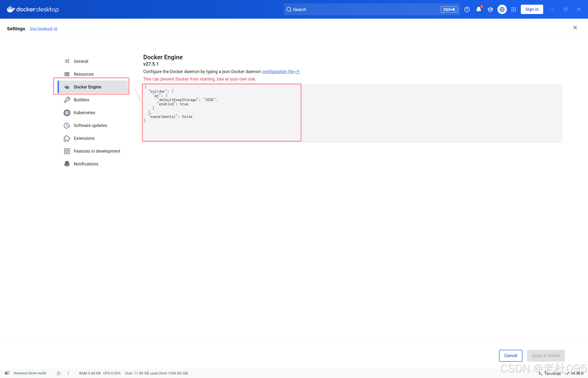Image resolution: width=588 pixels, height=378 pixels.
Task: Click the configuration file link
Action: click(278, 71)
